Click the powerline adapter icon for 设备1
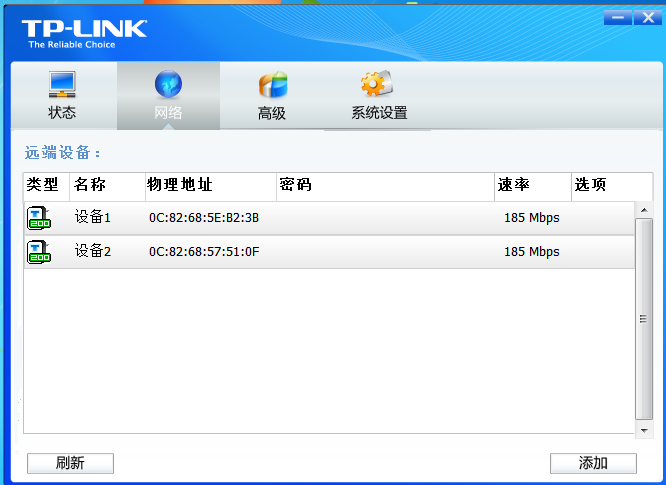 pyautogui.click(x=38, y=218)
